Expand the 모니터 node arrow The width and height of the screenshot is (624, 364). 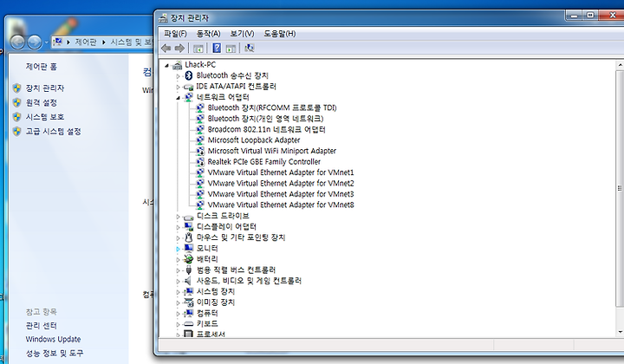tap(179, 249)
